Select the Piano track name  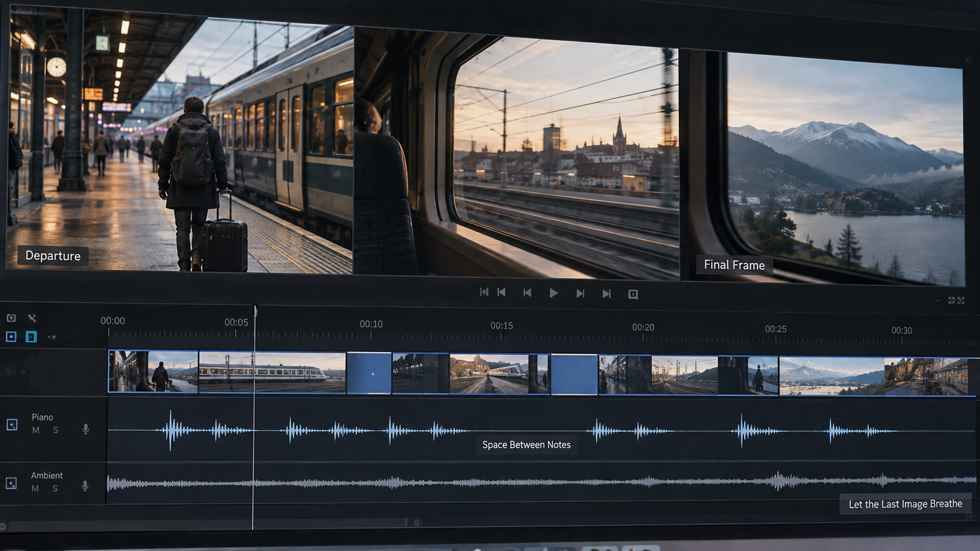[x=42, y=417]
